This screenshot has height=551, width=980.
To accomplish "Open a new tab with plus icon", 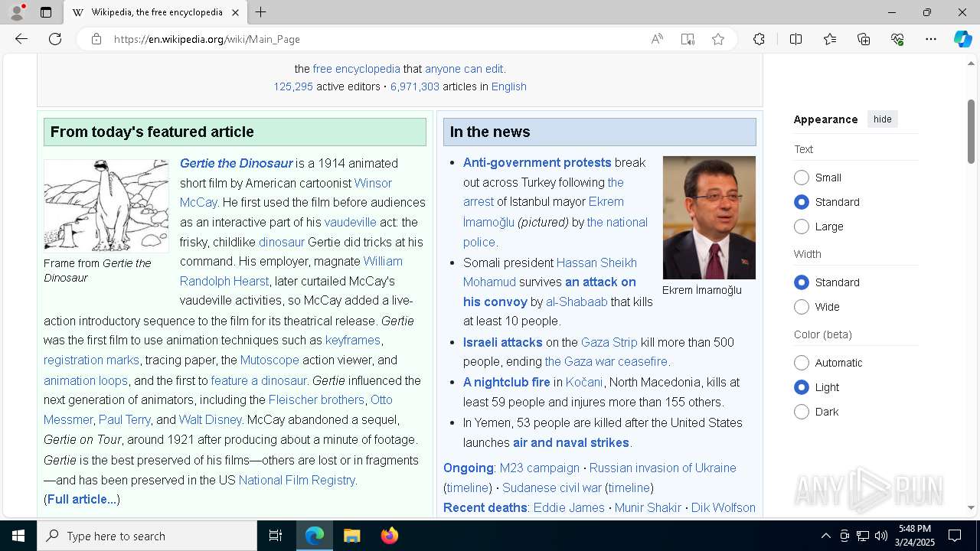I will pyautogui.click(x=260, y=12).
